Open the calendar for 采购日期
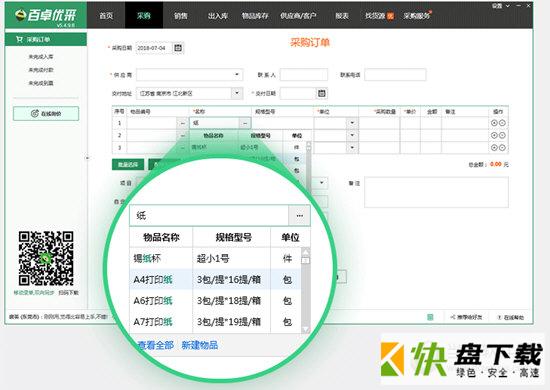This screenshot has height=390, width=550. pos(178,48)
